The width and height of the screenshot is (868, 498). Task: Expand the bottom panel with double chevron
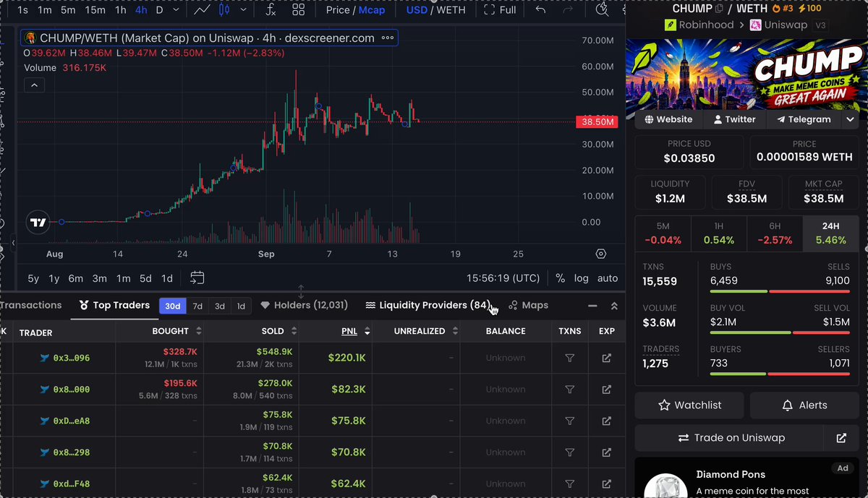pyautogui.click(x=614, y=306)
